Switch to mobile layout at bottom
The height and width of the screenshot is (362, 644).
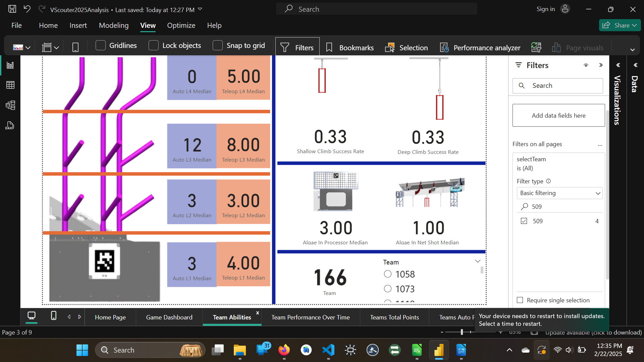coord(53,316)
